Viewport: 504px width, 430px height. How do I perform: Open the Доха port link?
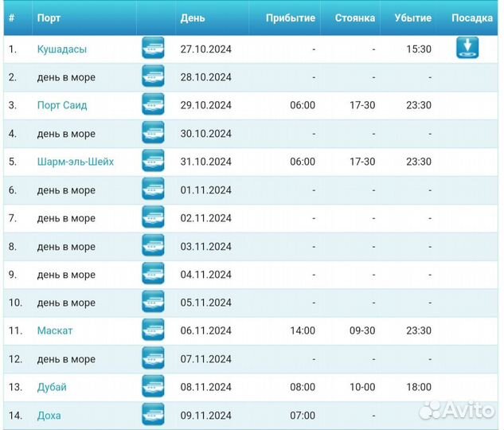tap(49, 416)
